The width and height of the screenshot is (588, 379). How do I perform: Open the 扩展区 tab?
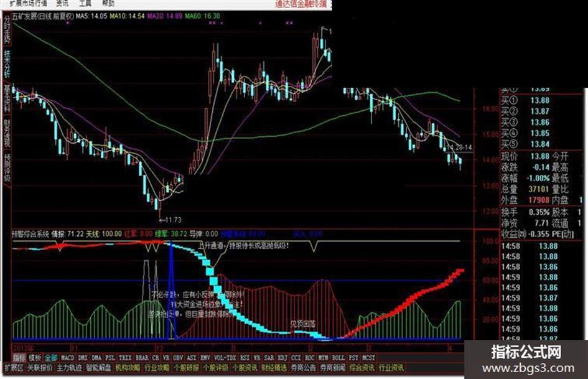coord(14,368)
